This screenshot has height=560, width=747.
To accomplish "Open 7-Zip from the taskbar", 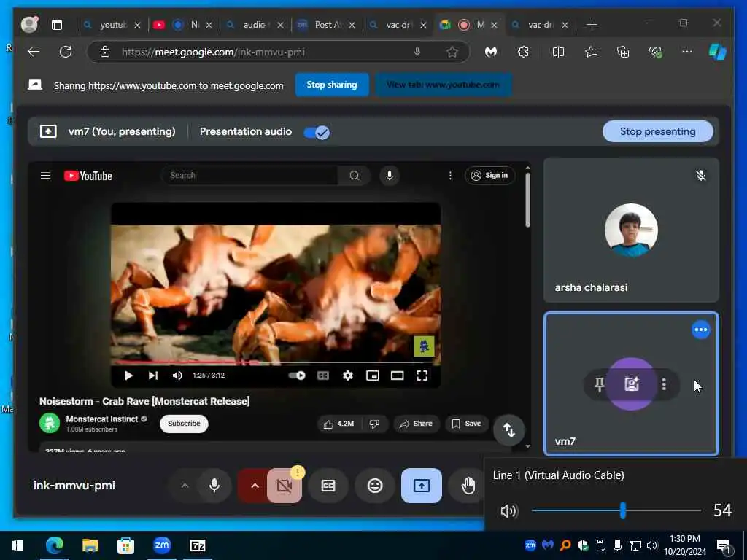I will (x=197, y=545).
